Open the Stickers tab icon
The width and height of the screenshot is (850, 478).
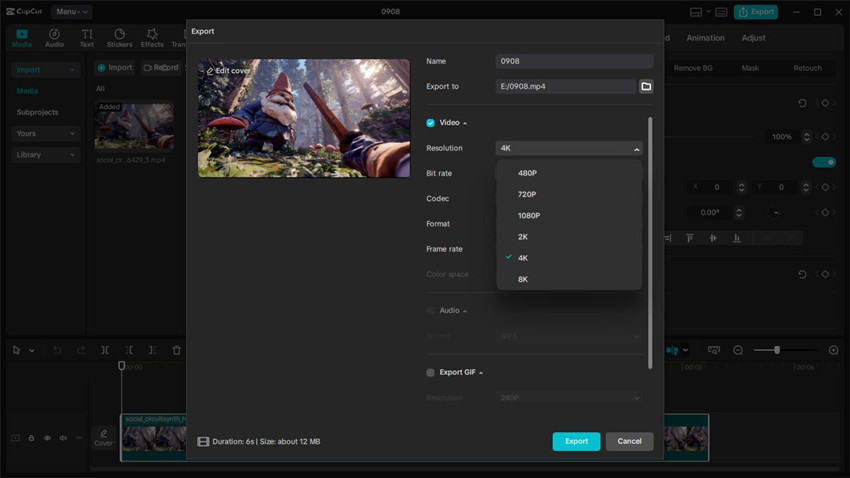pyautogui.click(x=119, y=34)
